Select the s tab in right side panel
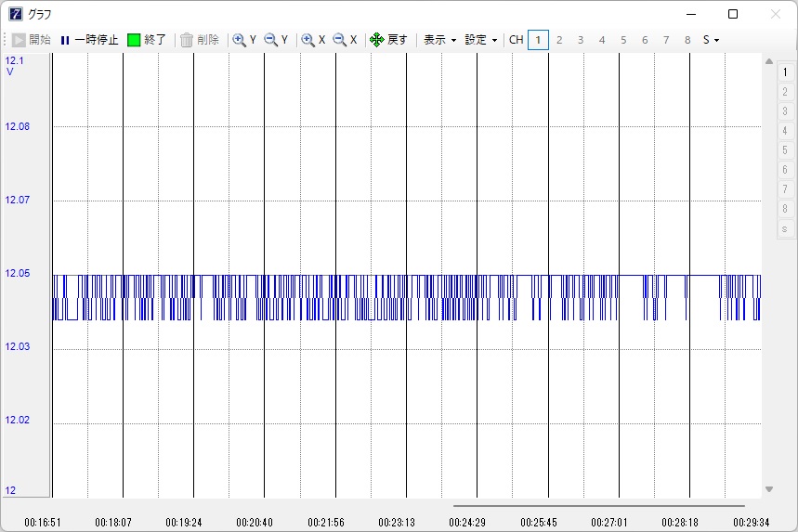The width and height of the screenshot is (798, 532). tap(785, 228)
